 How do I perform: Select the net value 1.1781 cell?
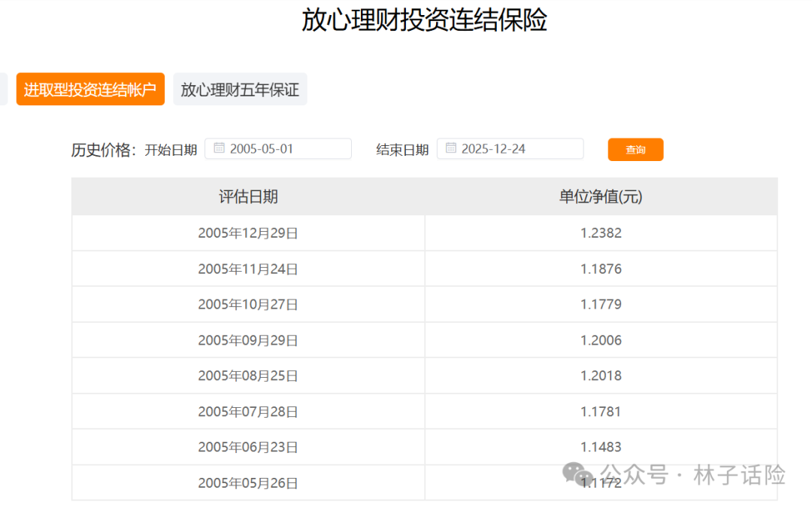tap(601, 412)
